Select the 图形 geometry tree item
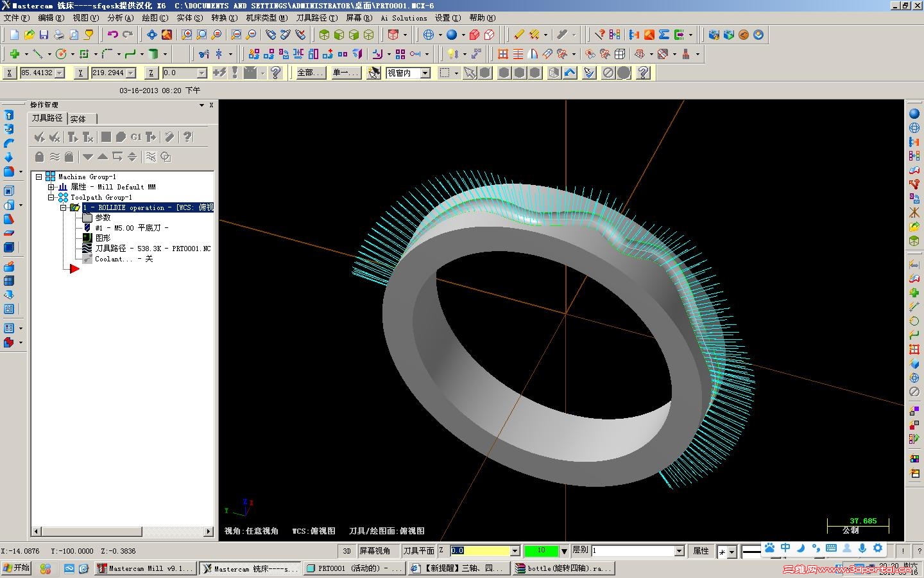 [x=103, y=238]
